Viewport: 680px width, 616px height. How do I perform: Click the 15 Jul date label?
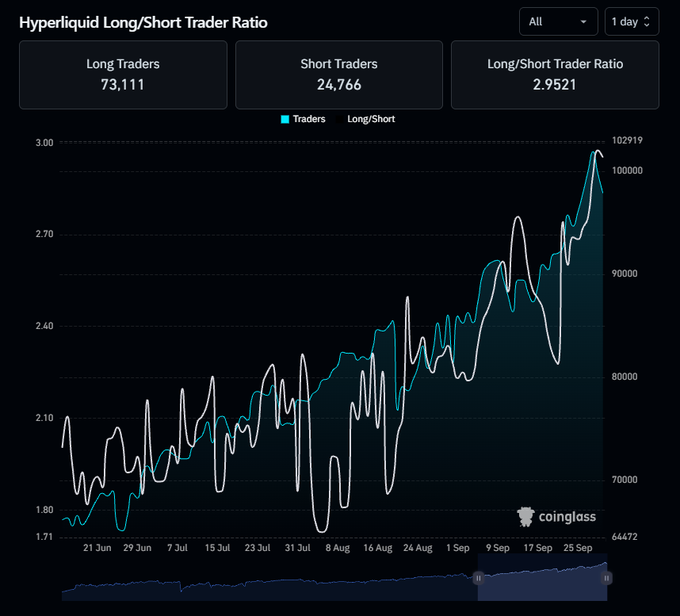click(217, 548)
